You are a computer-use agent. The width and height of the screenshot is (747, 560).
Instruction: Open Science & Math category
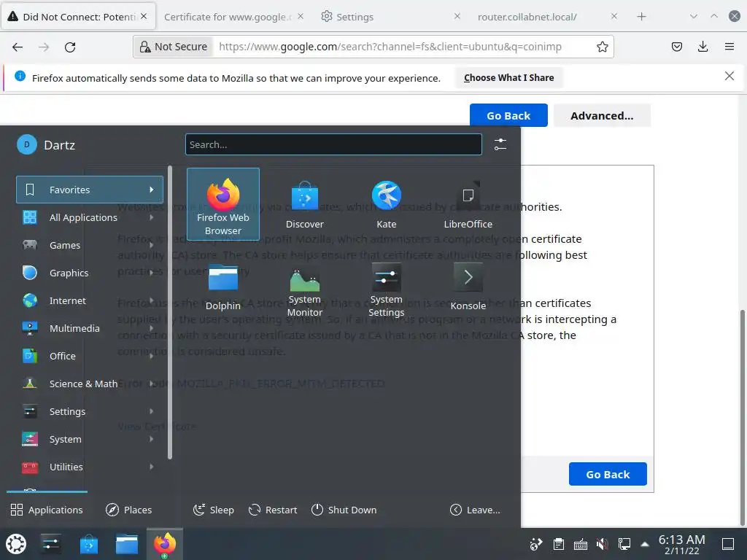pos(90,384)
